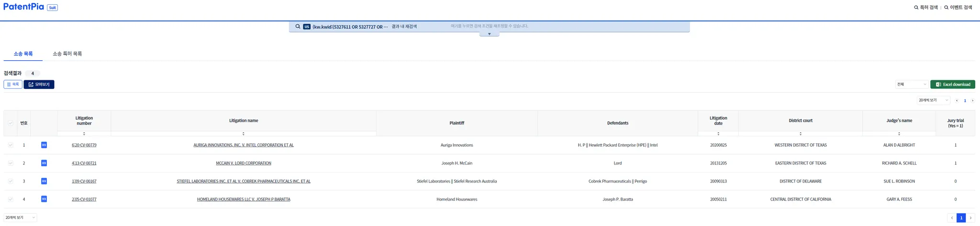Image resolution: width=980 pixels, height=226 pixels.
Task: Click judge ALAN D ALBRIGHT cell
Action: (899, 145)
